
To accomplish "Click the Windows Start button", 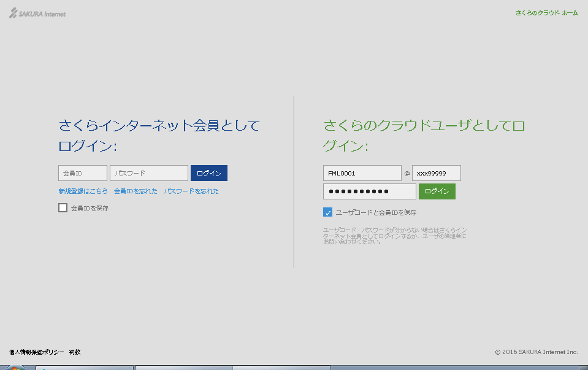I will point(15,368).
